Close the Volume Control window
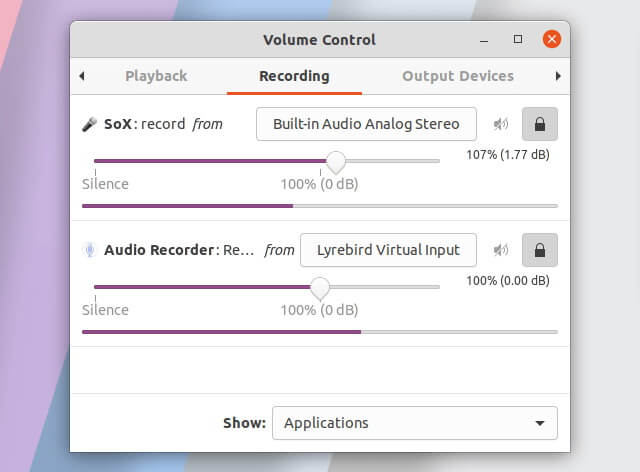This screenshot has width=640, height=472. click(551, 39)
